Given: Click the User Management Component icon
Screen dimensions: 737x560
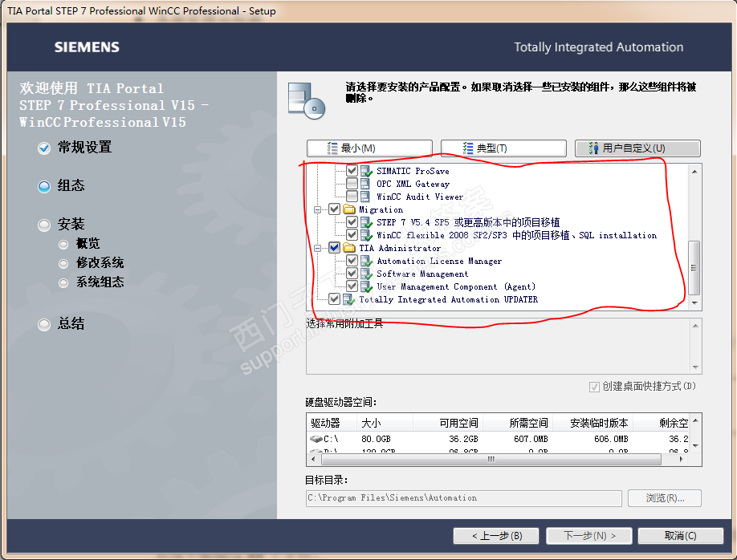Looking at the screenshot, I should pos(366,286).
